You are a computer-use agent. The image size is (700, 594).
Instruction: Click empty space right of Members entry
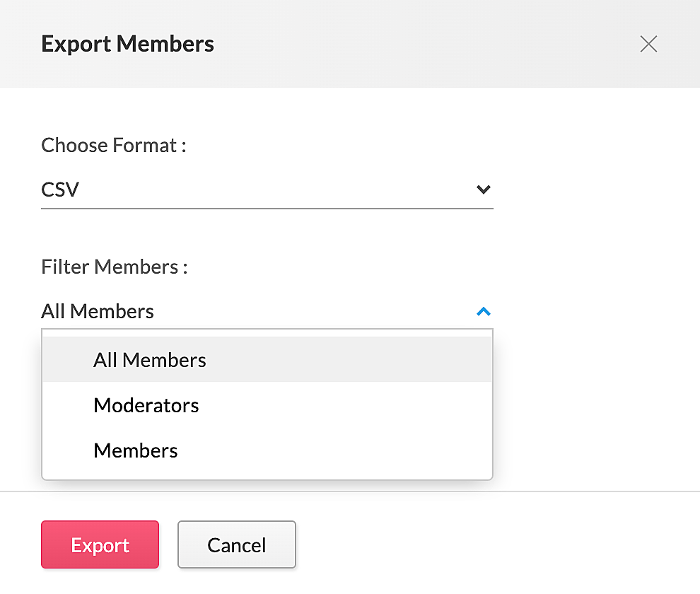(335, 450)
